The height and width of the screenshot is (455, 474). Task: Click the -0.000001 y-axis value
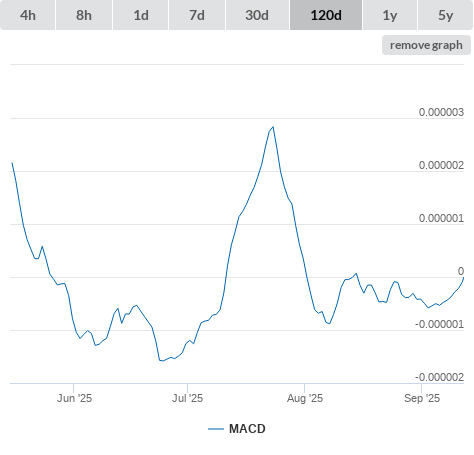coord(439,324)
